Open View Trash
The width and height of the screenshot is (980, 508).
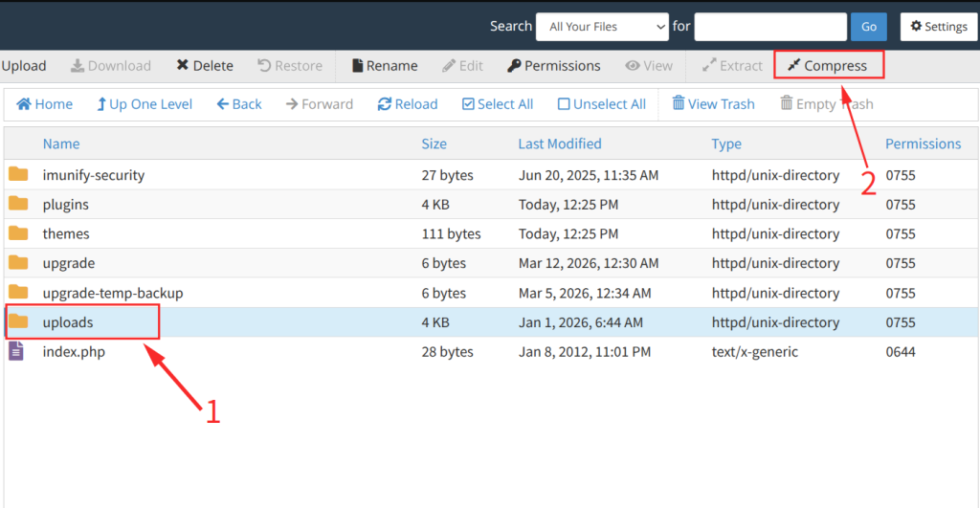click(713, 104)
